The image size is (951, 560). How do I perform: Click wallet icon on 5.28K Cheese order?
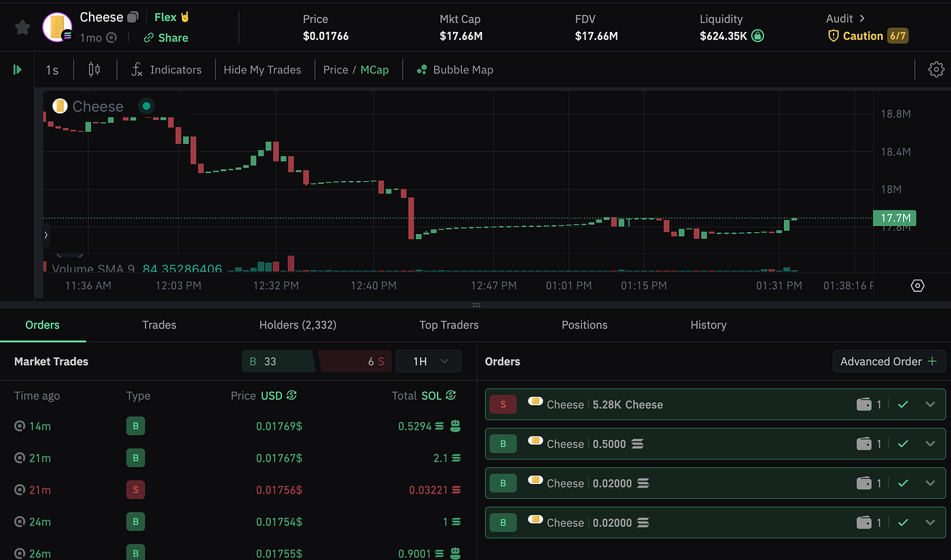click(864, 405)
